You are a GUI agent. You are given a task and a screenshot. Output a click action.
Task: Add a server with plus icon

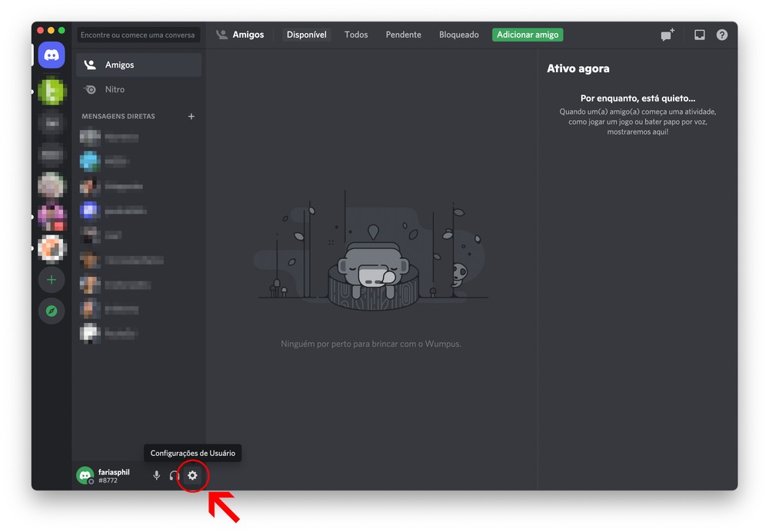point(52,280)
